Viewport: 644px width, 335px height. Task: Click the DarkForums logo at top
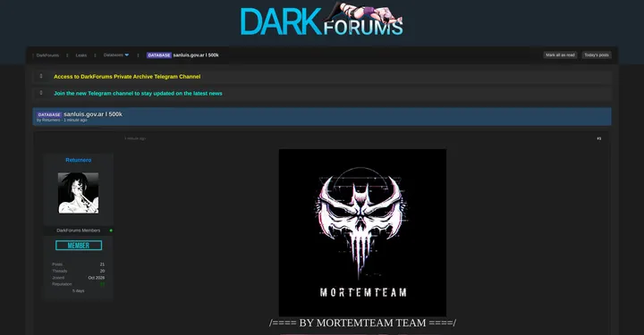[322, 20]
